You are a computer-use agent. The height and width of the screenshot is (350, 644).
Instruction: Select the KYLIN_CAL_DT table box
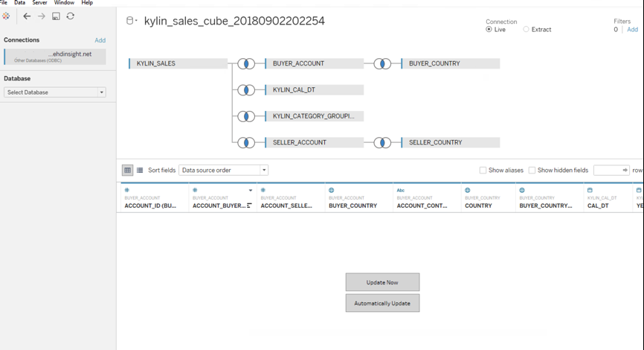[315, 90]
